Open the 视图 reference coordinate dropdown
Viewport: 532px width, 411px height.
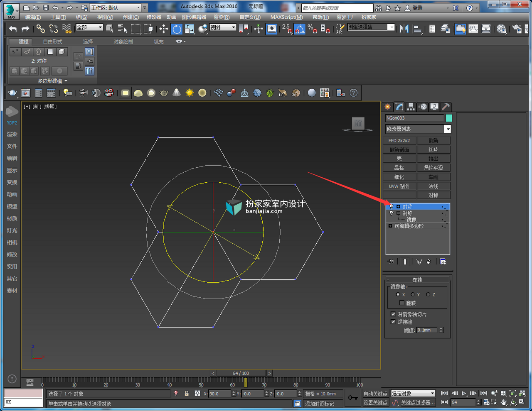[x=223, y=27]
